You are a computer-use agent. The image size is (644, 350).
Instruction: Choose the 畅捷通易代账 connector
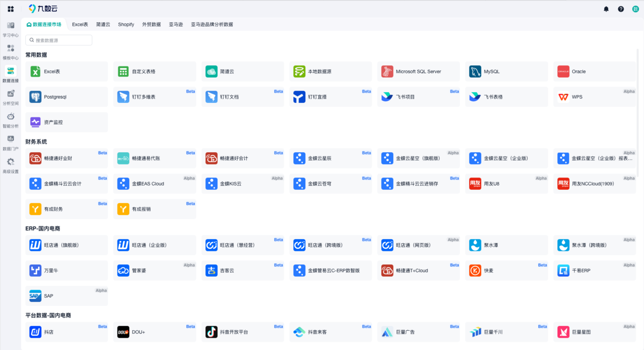(x=155, y=158)
